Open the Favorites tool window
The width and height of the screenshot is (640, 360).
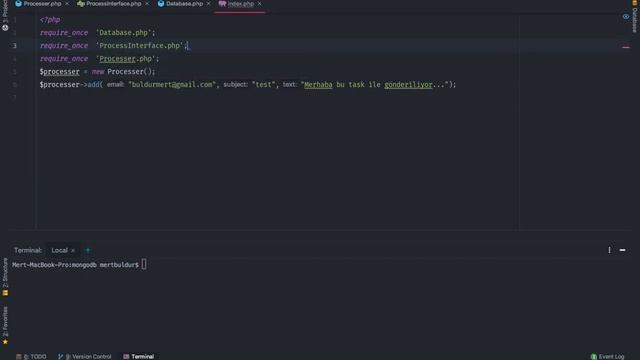pyautogui.click(x=5, y=325)
